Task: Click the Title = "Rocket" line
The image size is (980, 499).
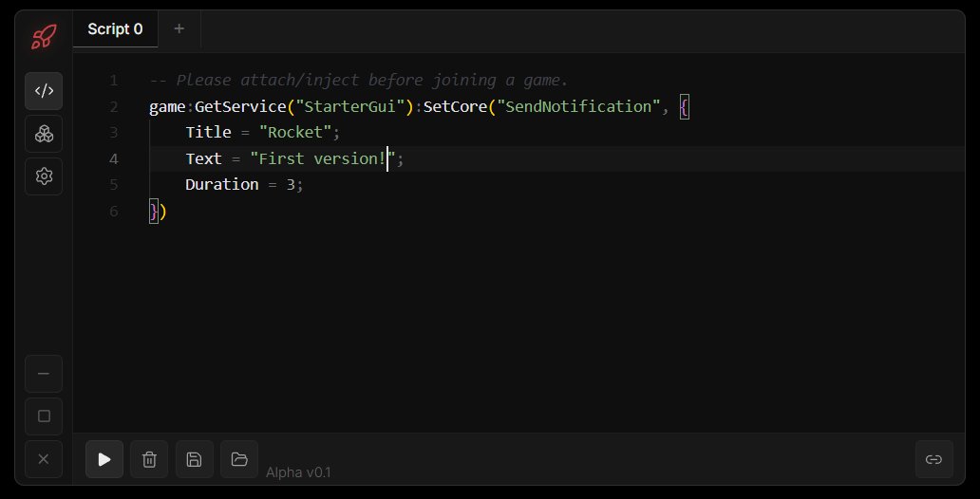Action: (262, 133)
